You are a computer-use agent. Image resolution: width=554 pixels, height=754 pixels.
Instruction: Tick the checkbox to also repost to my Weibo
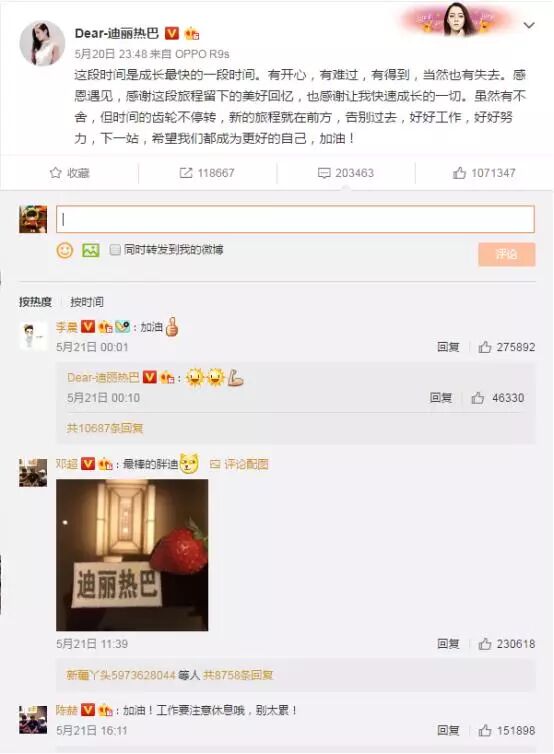click(115, 250)
